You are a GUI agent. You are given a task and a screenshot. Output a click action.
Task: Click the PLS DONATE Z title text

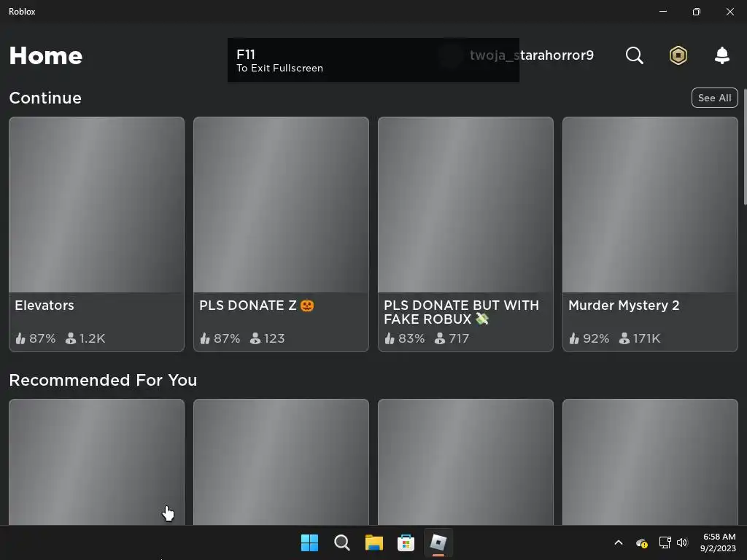coord(256,306)
